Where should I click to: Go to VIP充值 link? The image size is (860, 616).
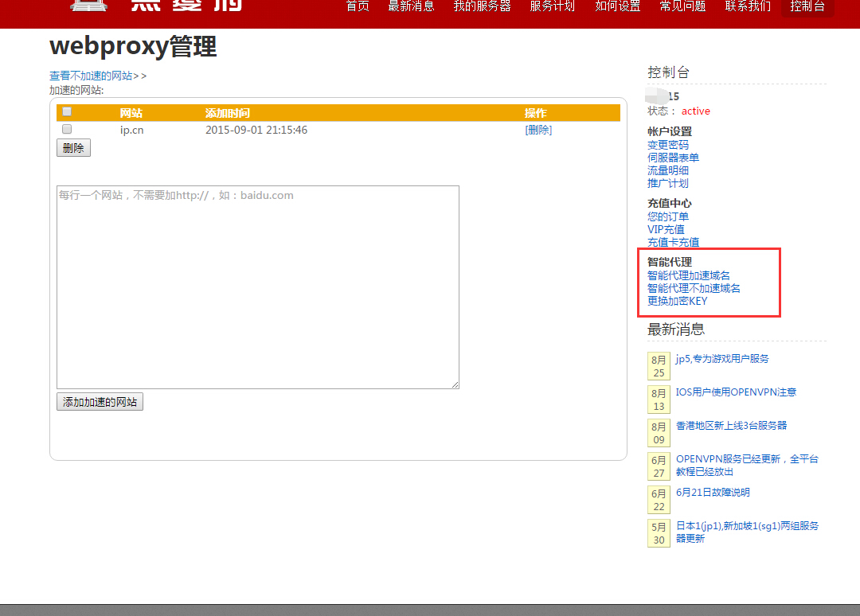(666, 229)
